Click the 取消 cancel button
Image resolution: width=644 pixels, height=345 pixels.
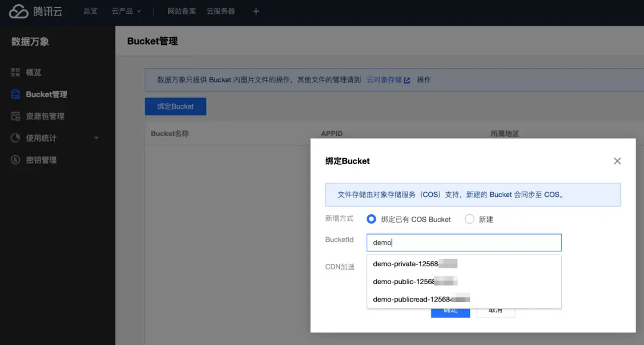(496, 313)
